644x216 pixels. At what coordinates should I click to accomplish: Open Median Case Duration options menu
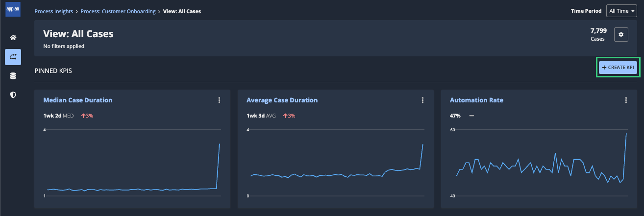tap(219, 100)
